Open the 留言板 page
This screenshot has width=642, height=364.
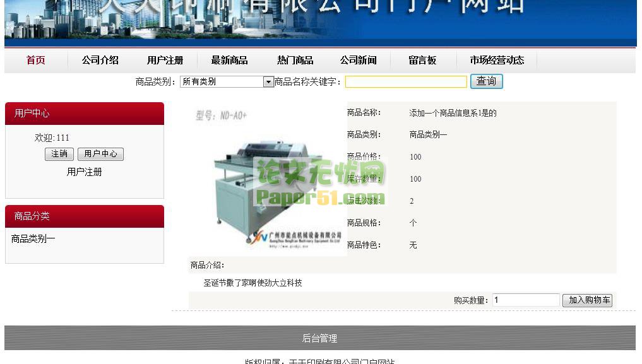pos(422,60)
